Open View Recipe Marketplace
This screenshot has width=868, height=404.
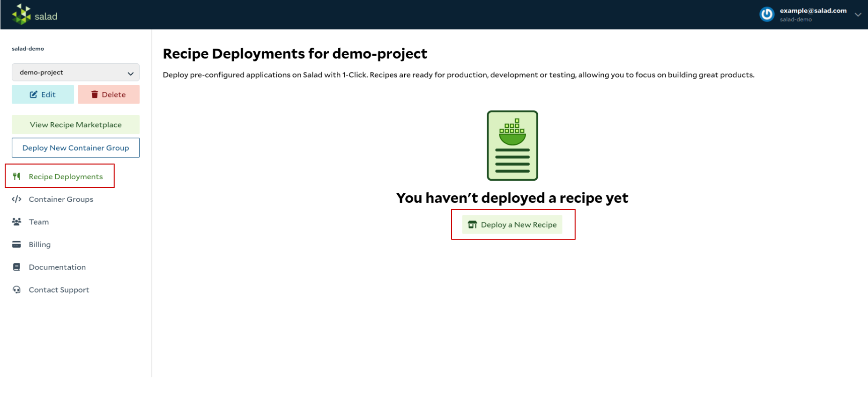[x=75, y=125]
